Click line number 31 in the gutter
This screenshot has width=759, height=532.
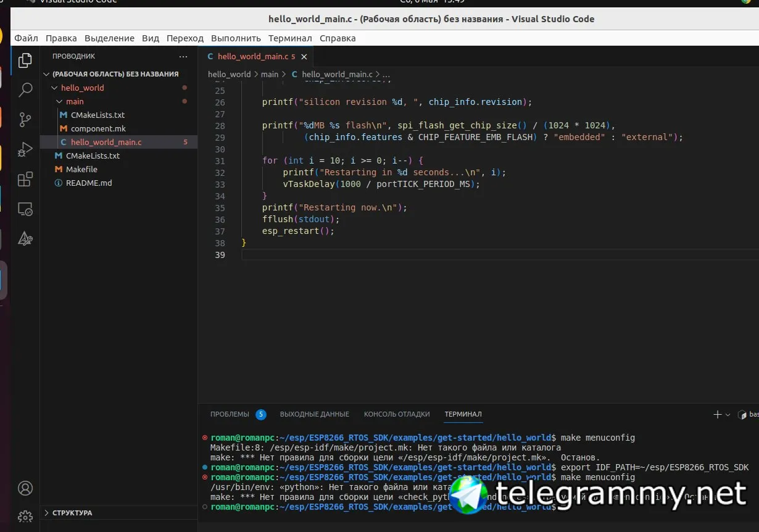(x=220, y=160)
